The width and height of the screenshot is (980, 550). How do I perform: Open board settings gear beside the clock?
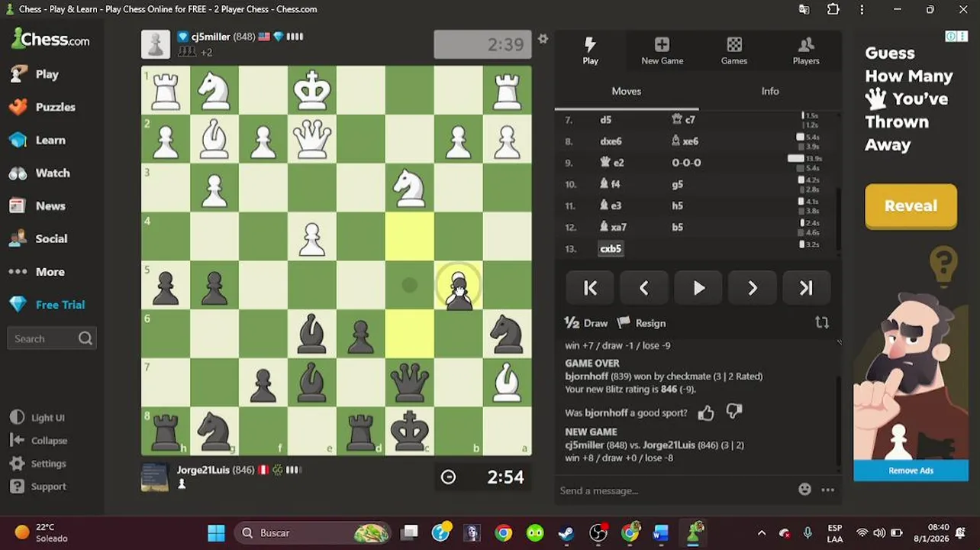point(543,38)
